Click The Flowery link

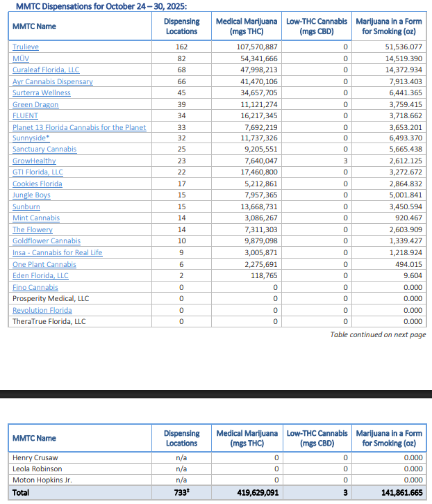(x=33, y=230)
